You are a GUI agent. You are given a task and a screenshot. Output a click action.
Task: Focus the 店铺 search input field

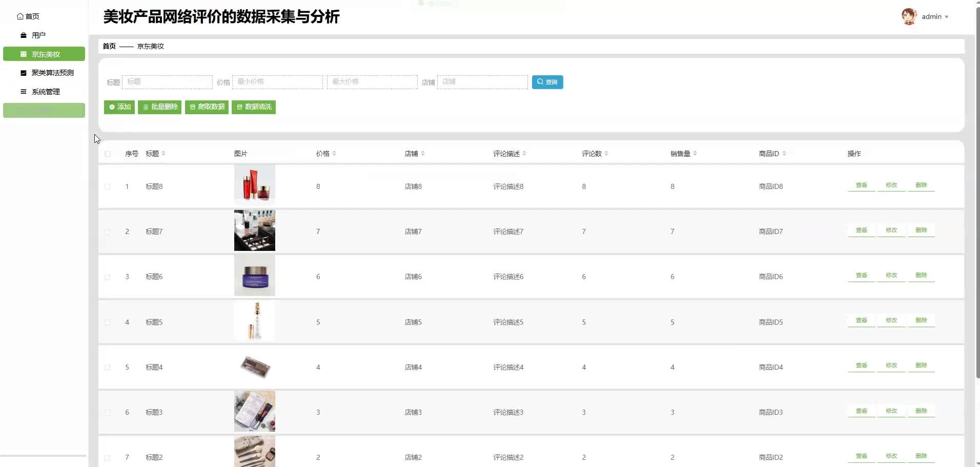pos(482,82)
